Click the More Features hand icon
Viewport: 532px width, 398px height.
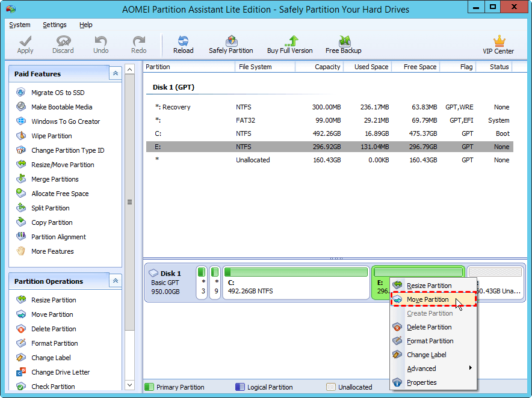coord(20,251)
